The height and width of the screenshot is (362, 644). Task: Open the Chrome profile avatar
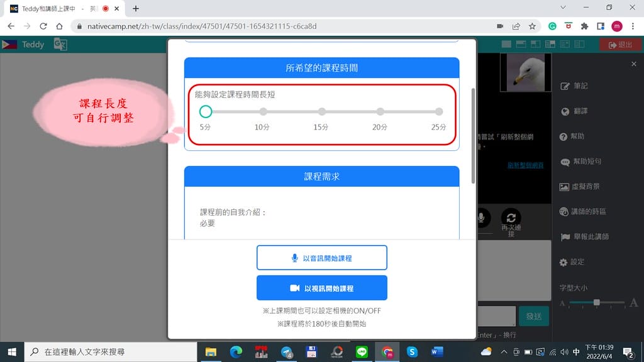click(x=617, y=26)
